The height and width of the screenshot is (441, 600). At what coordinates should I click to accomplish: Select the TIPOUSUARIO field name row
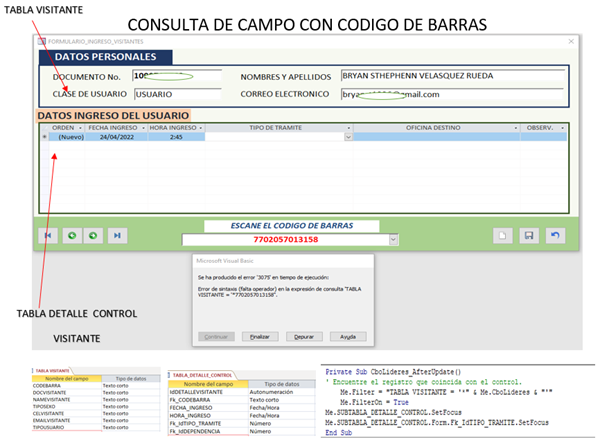[x=67, y=427]
